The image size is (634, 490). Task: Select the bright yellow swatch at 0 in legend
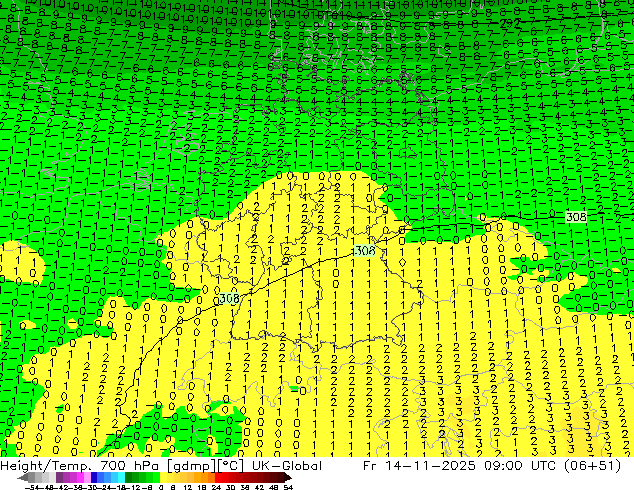pyautogui.click(x=163, y=478)
